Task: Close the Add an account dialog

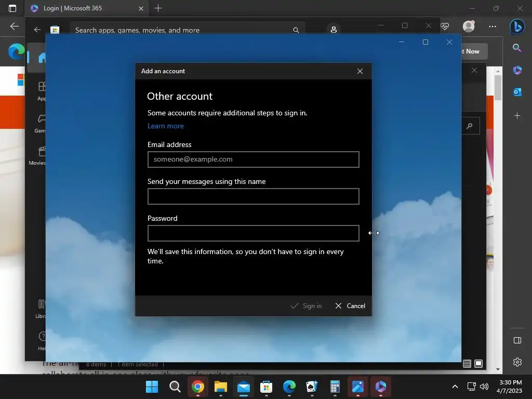Action: (x=360, y=71)
